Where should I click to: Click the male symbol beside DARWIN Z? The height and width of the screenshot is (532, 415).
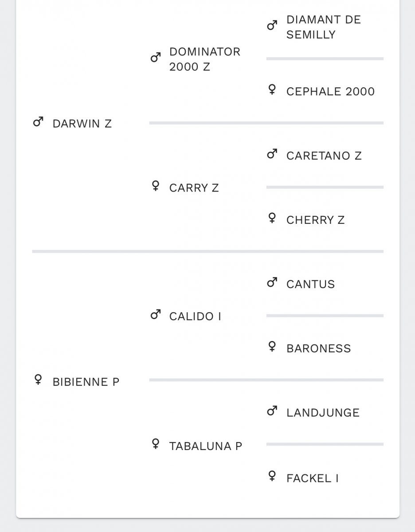coord(38,122)
